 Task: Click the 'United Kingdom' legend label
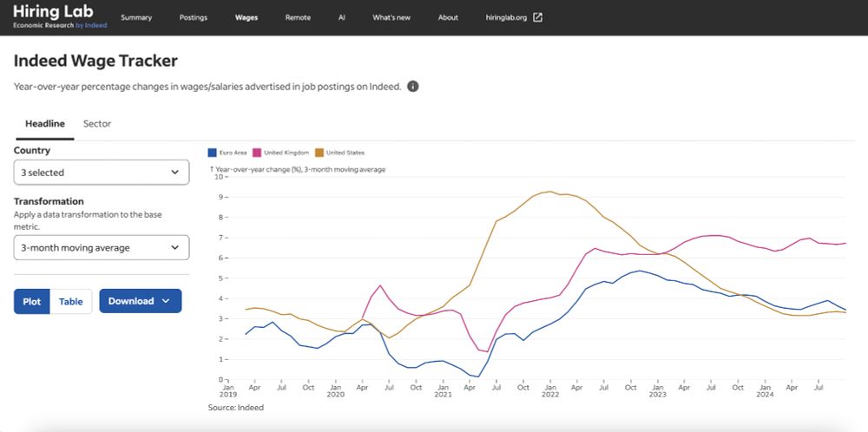(286, 153)
